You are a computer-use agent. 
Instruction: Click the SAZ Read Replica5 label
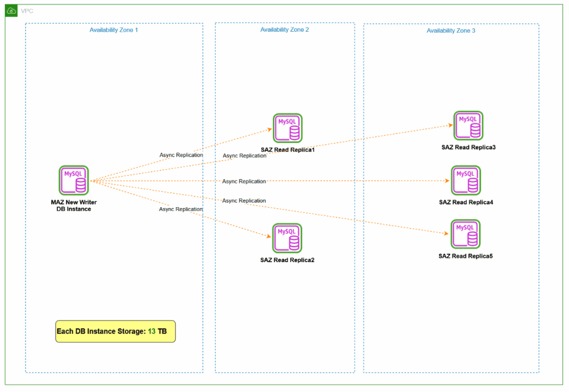click(x=466, y=256)
